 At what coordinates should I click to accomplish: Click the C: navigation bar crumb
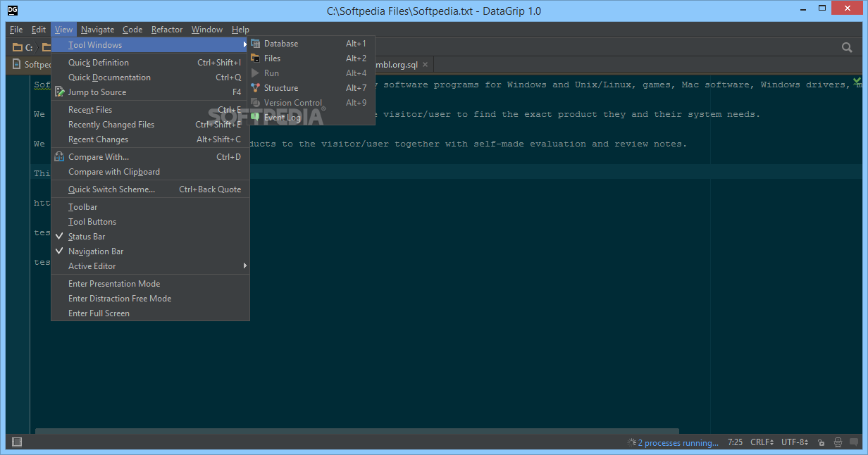coord(23,47)
